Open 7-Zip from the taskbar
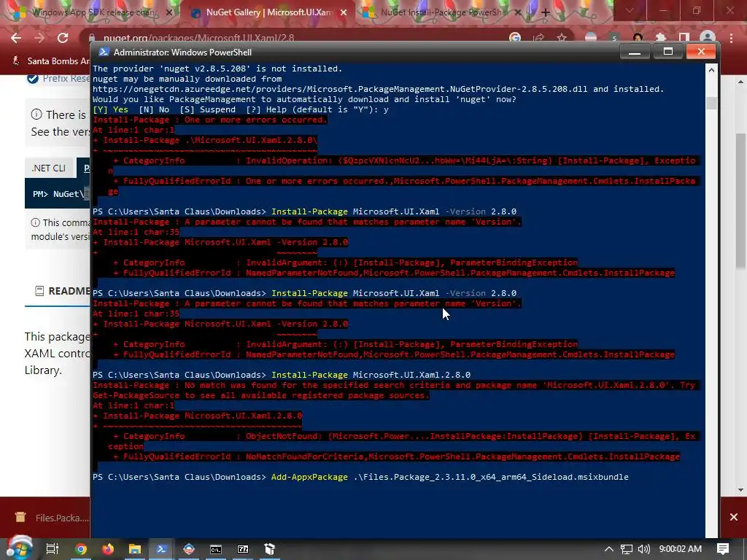This screenshot has width=747, height=560. point(243,549)
